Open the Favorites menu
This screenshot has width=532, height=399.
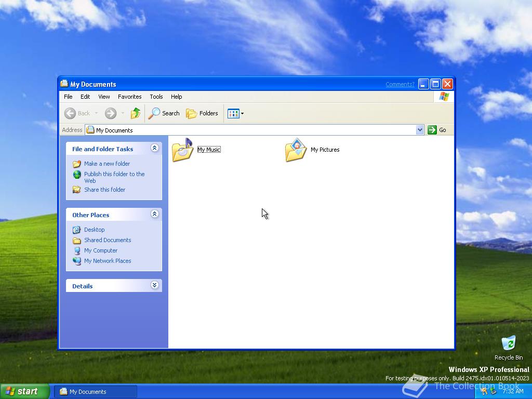point(129,97)
